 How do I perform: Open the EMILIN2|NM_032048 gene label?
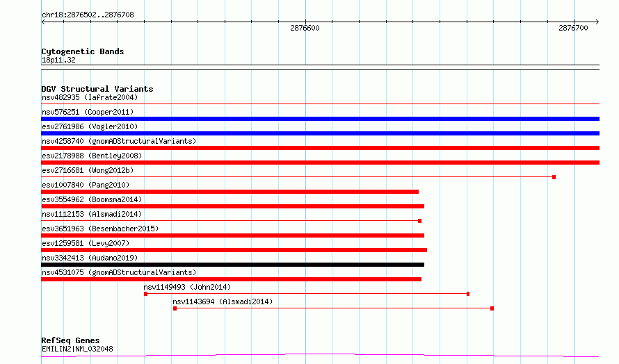(x=77, y=349)
